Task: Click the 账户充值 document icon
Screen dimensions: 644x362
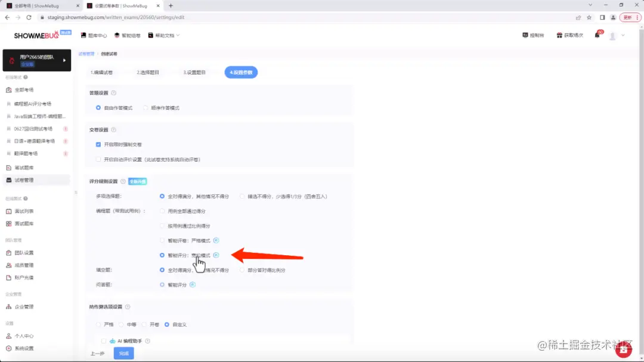Action: (8, 278)
